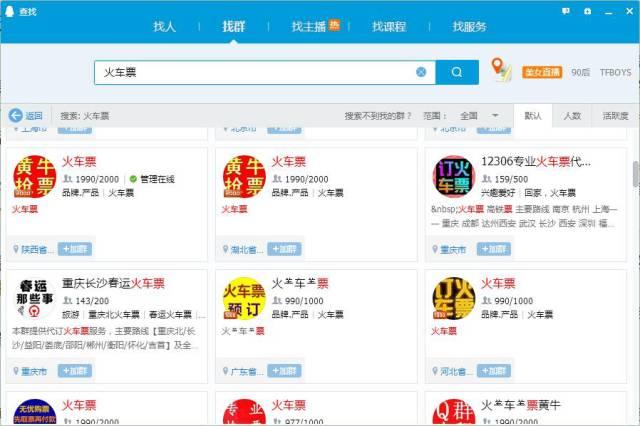Viewport: 640px width, 426px height.
Task: Sort results by 活跃度
Action: (x=616, y=116)
